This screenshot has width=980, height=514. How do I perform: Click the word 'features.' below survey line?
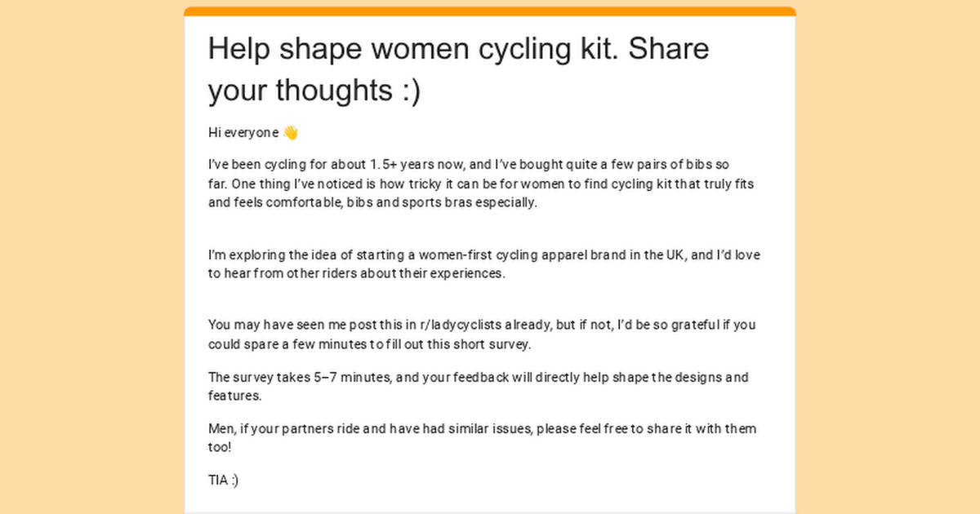(234, 396)
